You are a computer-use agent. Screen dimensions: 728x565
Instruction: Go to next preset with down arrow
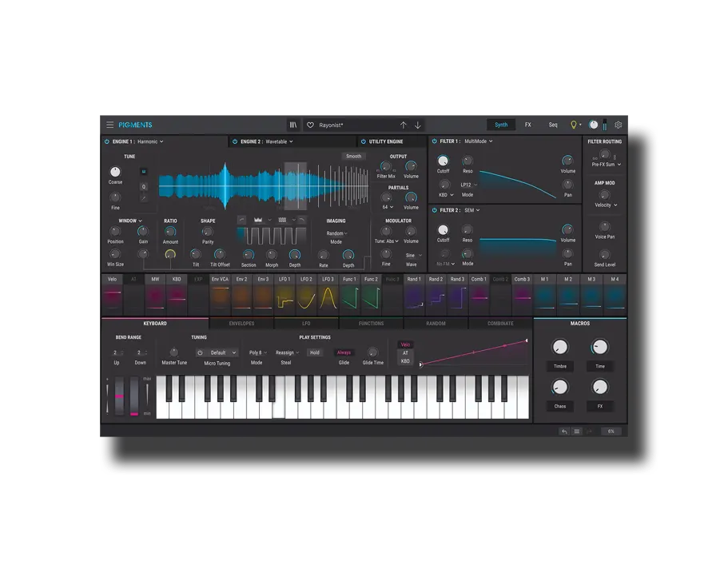tap(418, 125)
